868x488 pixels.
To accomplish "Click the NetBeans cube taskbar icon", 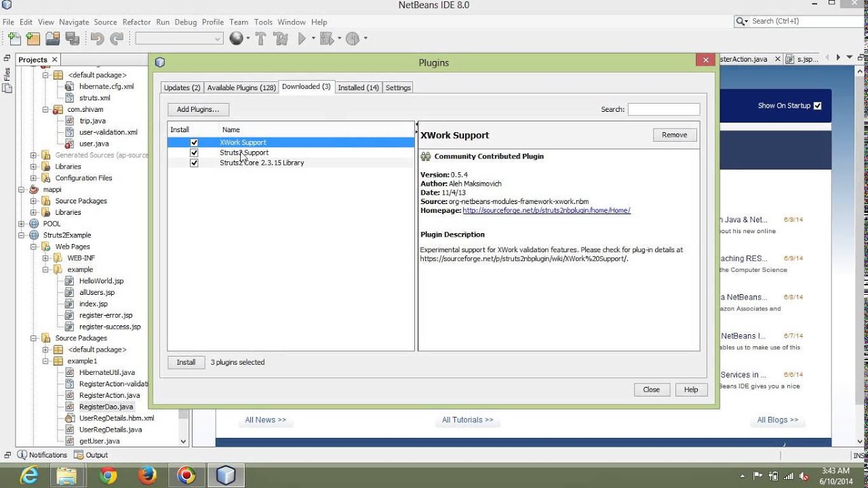I will point(226,476).
